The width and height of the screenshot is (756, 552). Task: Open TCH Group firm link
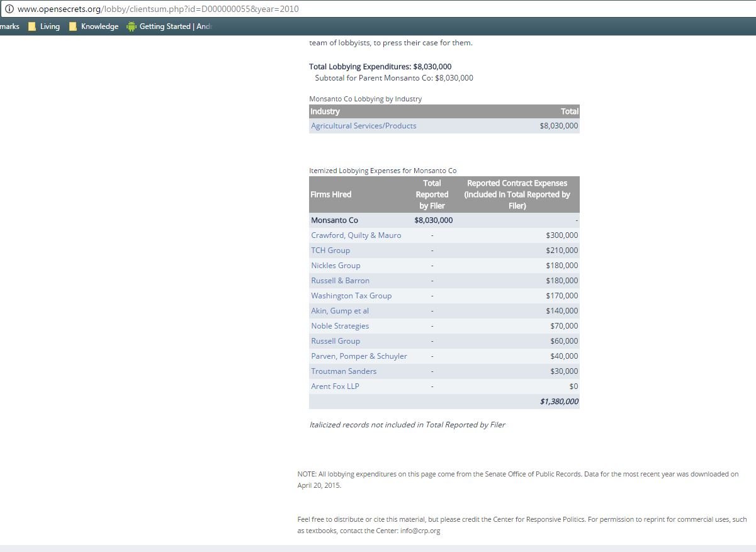[x=330, y=251]
